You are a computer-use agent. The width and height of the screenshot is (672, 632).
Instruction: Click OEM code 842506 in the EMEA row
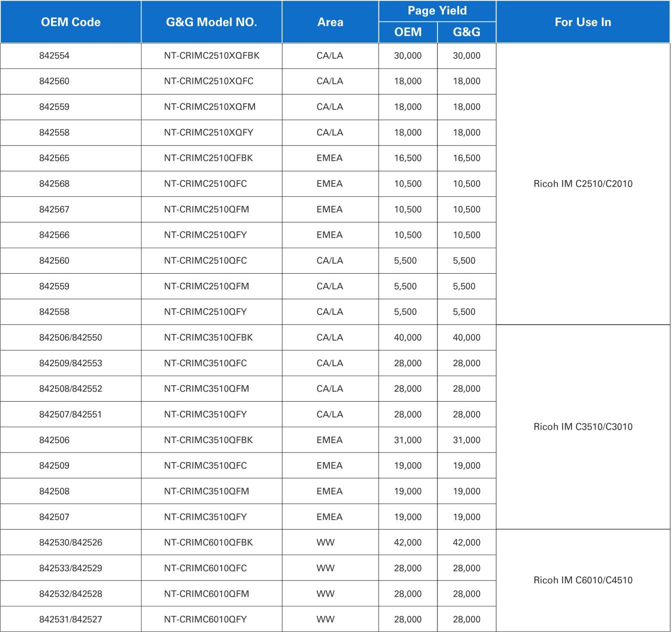pos(54,440)
